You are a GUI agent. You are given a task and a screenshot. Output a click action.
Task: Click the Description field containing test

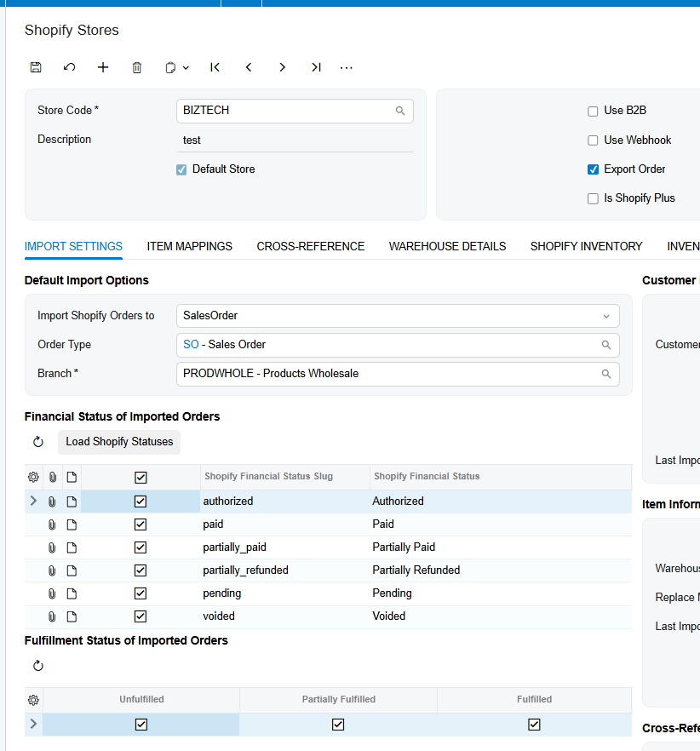click(295, 140)
